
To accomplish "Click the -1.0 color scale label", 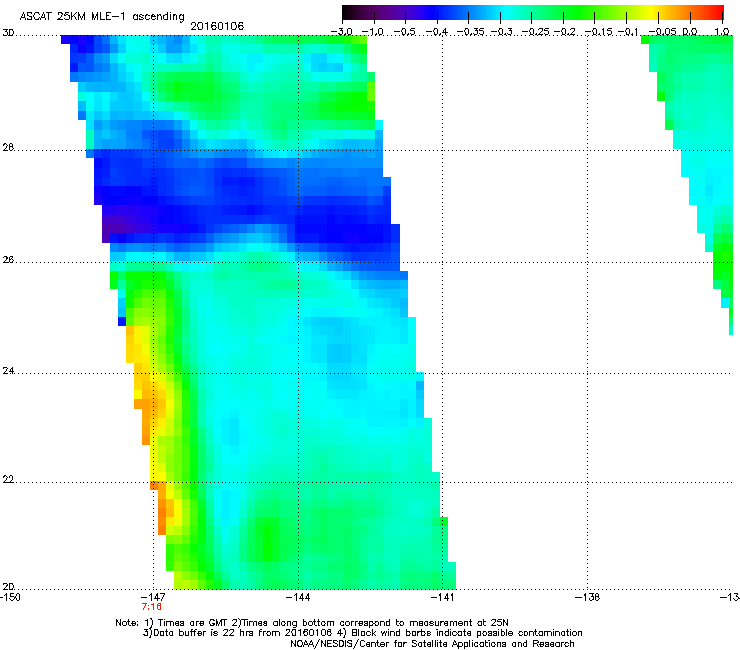I will point(373,32).
